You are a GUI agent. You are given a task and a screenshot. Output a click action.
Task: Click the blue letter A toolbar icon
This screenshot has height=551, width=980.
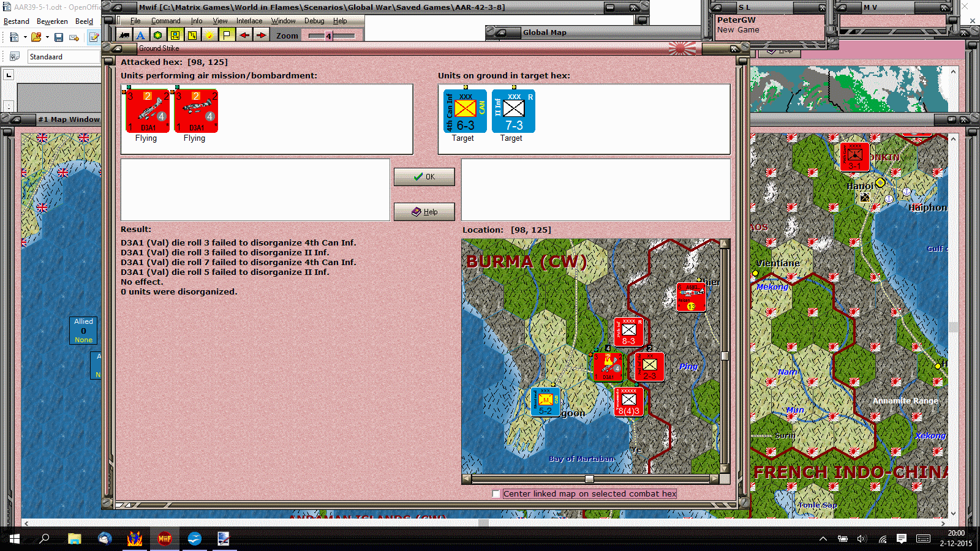141,35
